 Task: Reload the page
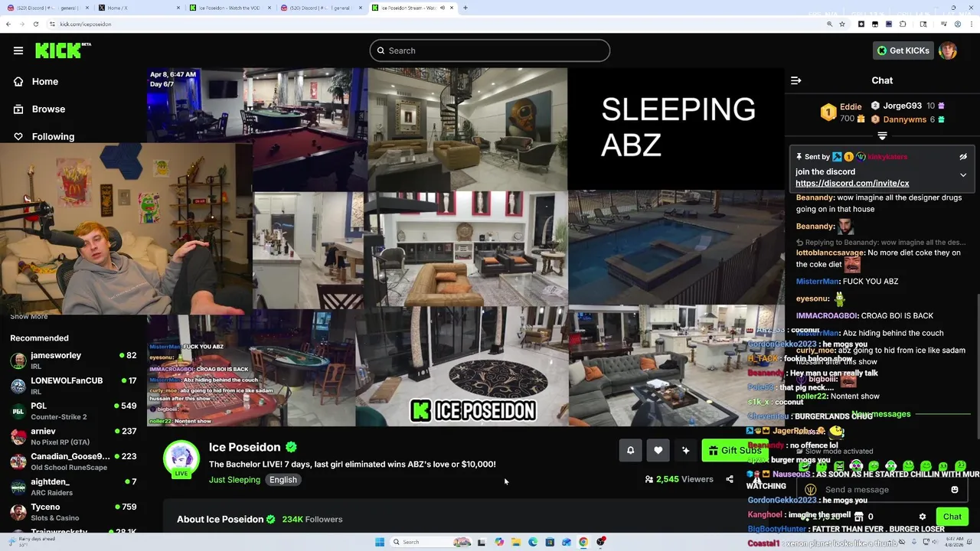click(35, 24)
